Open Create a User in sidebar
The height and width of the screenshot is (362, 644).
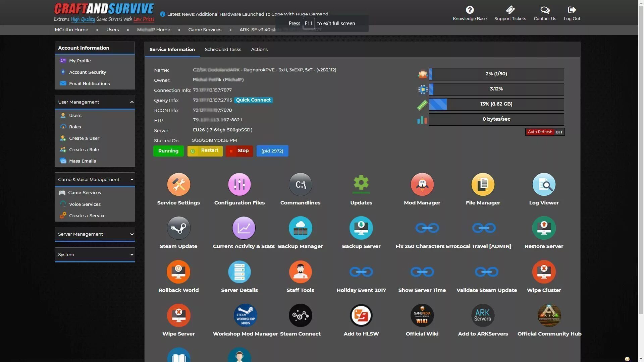84,138
